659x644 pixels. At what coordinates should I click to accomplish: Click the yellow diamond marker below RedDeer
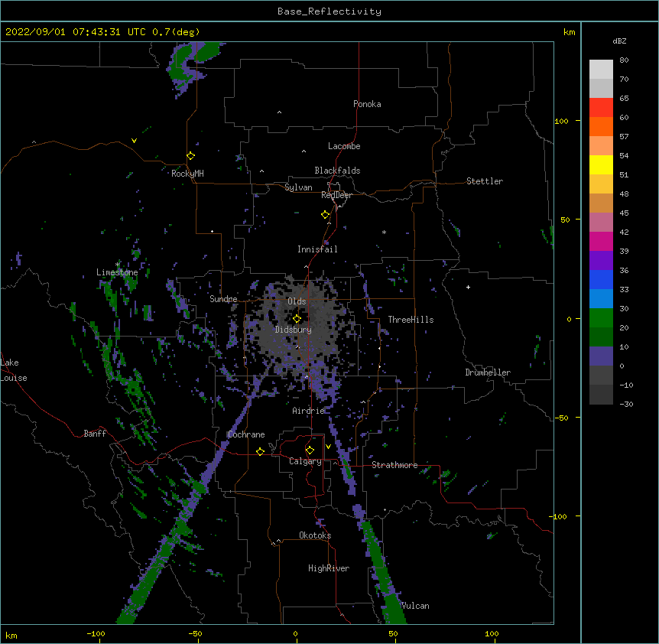coord(325,215)
